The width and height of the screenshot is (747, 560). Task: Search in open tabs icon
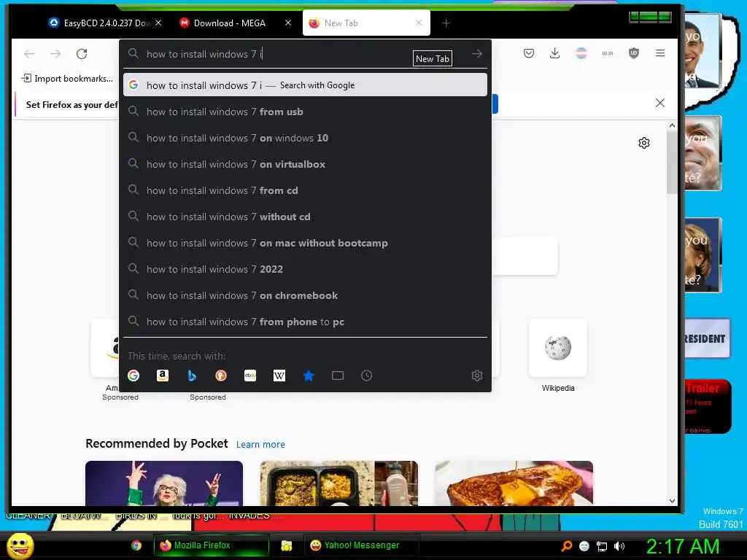[338, 376]
